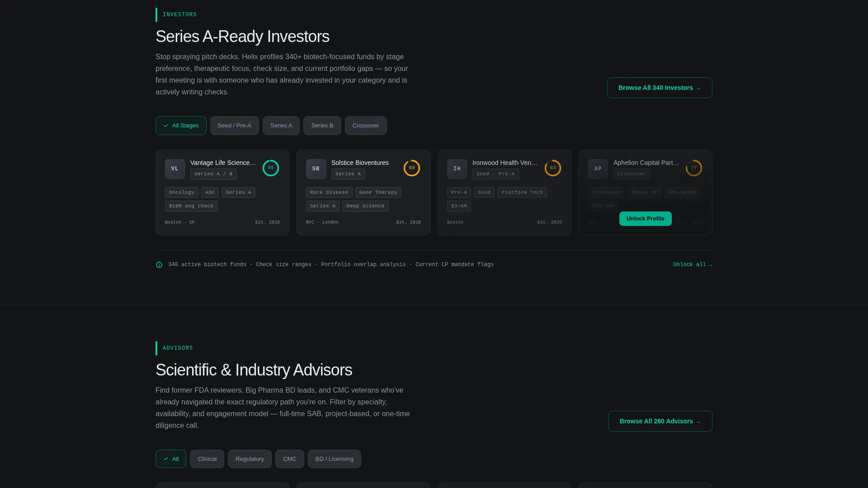This screenshot has width=868, height=488.
Task: Click the Phase II tag on Aphelion
Action: [644, 192]
